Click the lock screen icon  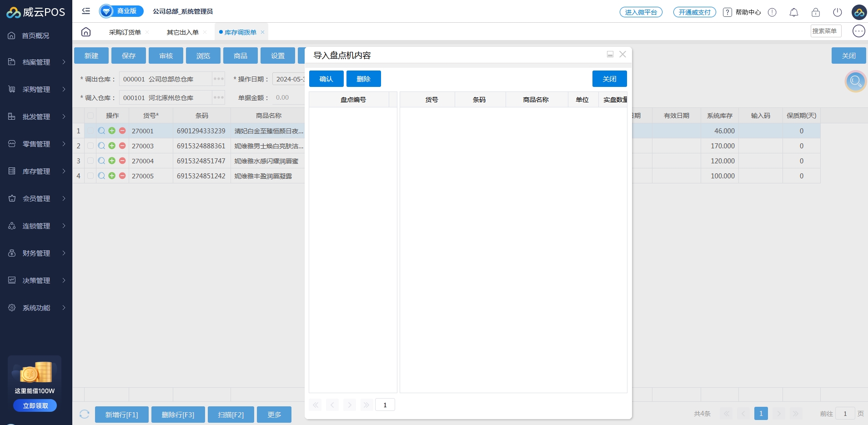816,12
